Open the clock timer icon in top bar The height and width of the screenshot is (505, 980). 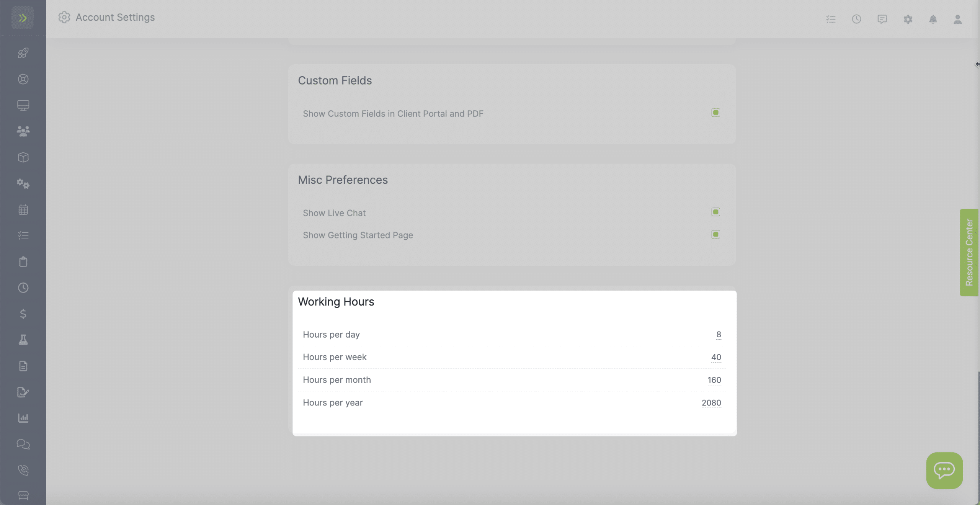(x=856, y=19)
